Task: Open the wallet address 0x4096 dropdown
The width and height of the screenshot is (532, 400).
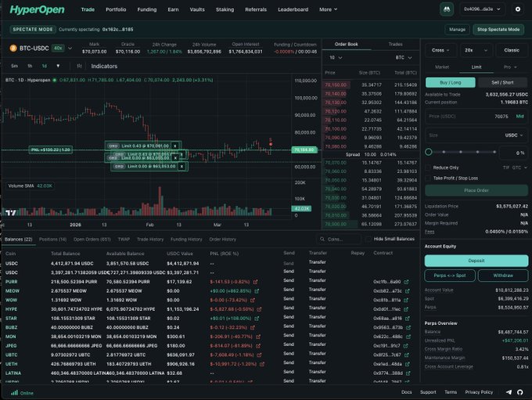Action: point(482,9)
